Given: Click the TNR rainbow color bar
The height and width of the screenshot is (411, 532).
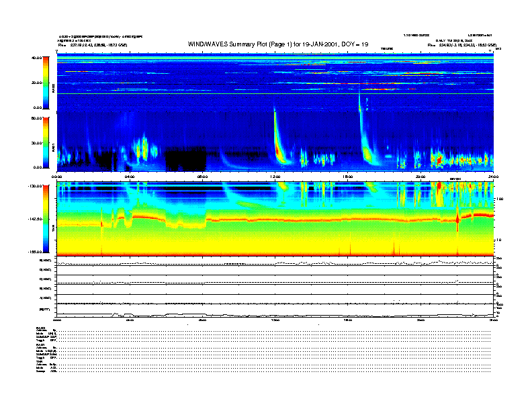Looking at the screenshot, I should coord(46,219).
